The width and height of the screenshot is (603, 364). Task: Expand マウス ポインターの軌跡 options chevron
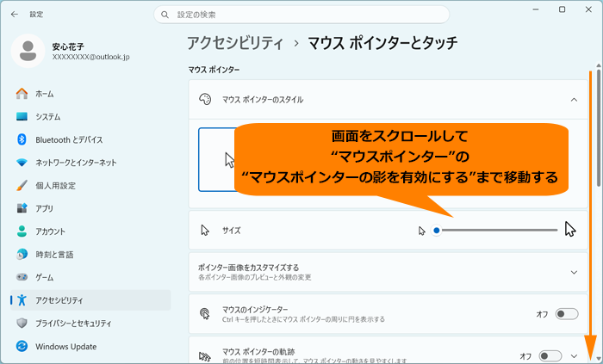(574, 356)
